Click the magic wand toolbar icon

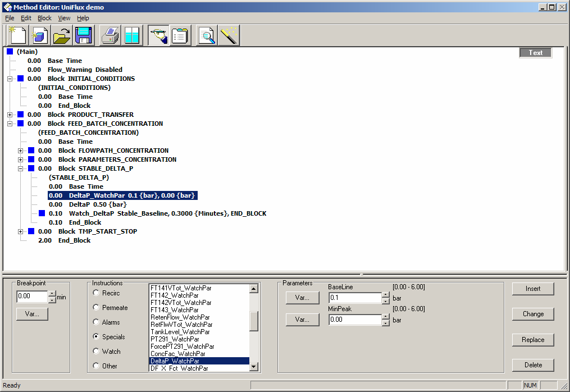tap(229, 35)
